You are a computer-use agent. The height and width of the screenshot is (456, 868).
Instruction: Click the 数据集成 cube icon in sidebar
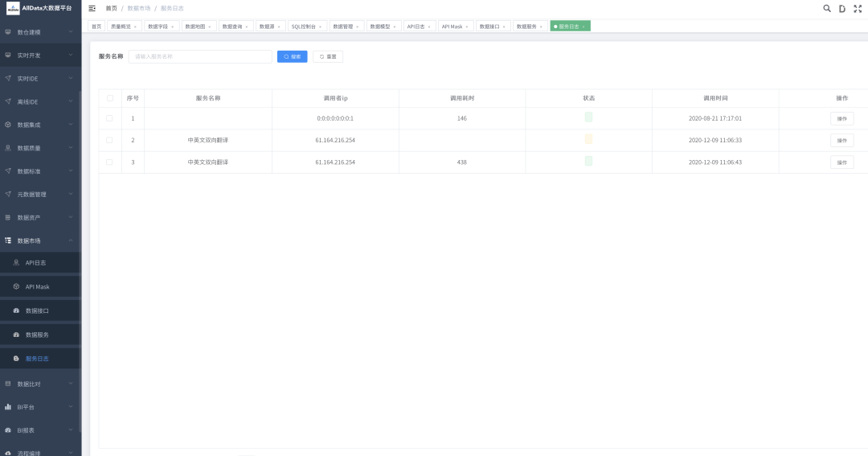(8, 125)
